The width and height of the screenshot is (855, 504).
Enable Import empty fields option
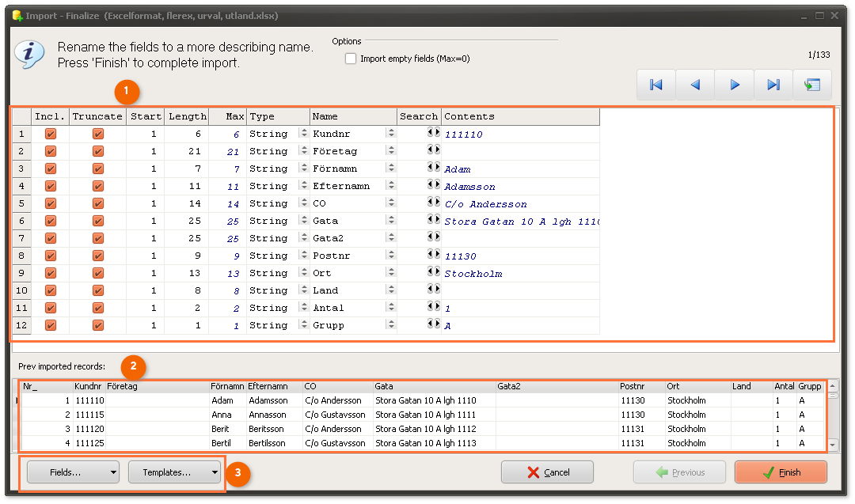(x=351, y=59)
